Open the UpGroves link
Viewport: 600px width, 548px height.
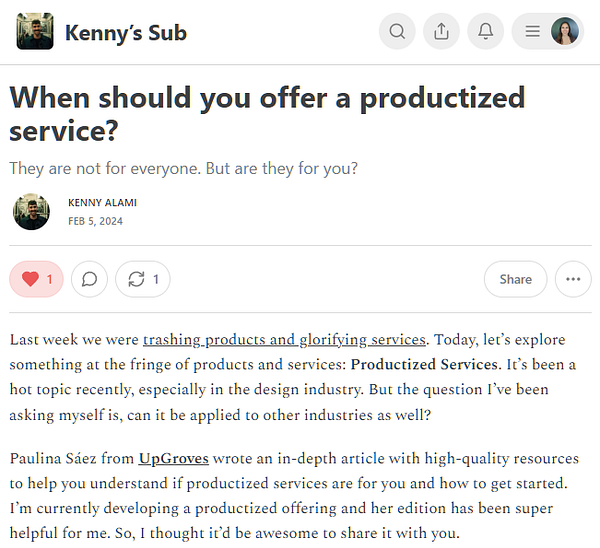point(173,459)
